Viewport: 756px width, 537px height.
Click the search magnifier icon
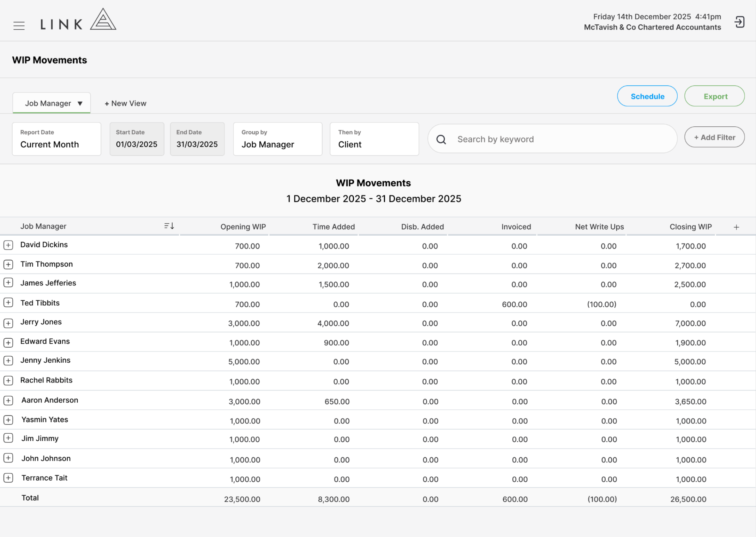coord(441,139)
